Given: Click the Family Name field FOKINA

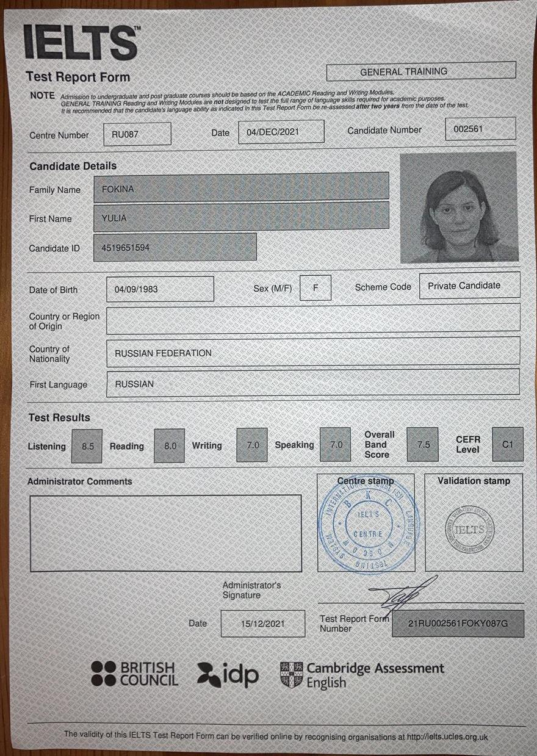Looking at the screenshot, I should click(242, 189).
